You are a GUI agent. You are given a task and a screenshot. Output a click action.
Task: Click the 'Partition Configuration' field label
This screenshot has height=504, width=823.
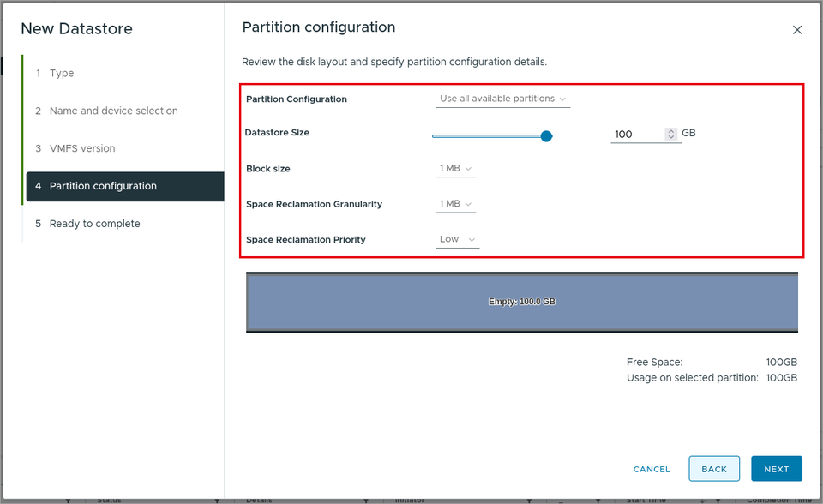(x=297, y=99)
